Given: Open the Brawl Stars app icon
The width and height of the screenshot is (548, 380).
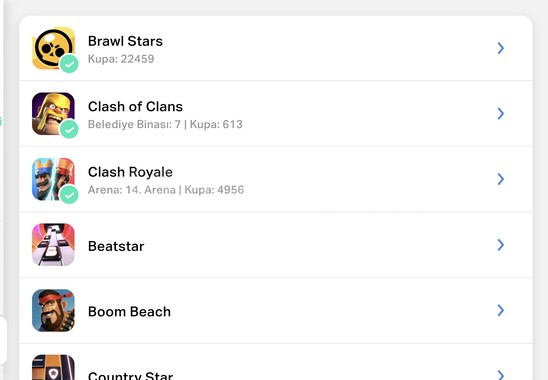Looking at the screenshot, I should pos(53,48).
